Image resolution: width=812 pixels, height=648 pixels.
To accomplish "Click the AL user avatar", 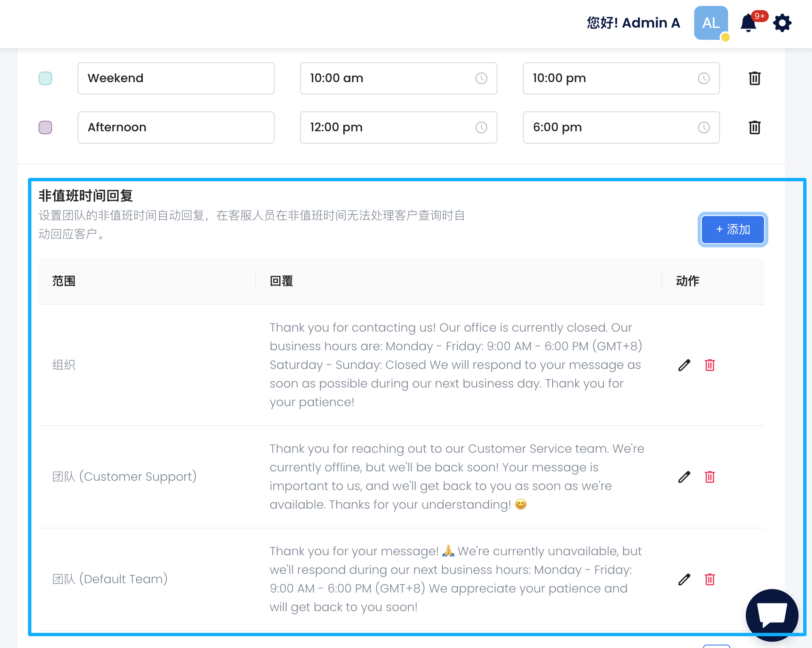I will point(711,23).
